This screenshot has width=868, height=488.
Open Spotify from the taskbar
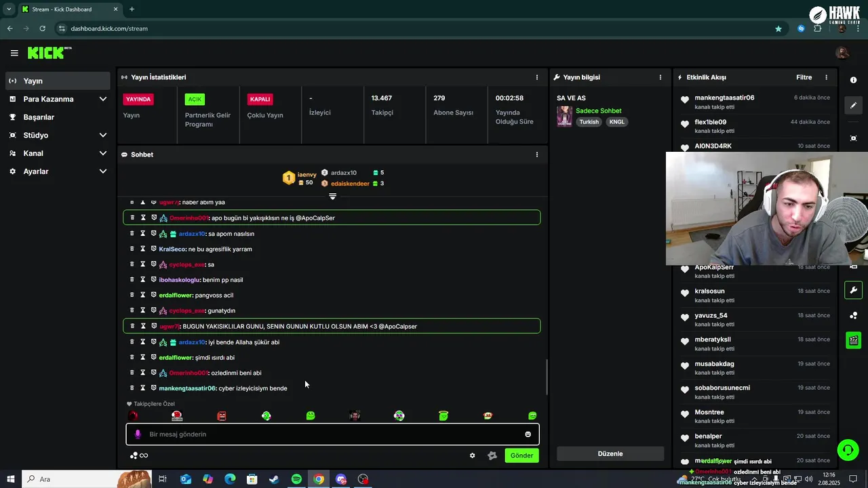click(x=296, y=479)
